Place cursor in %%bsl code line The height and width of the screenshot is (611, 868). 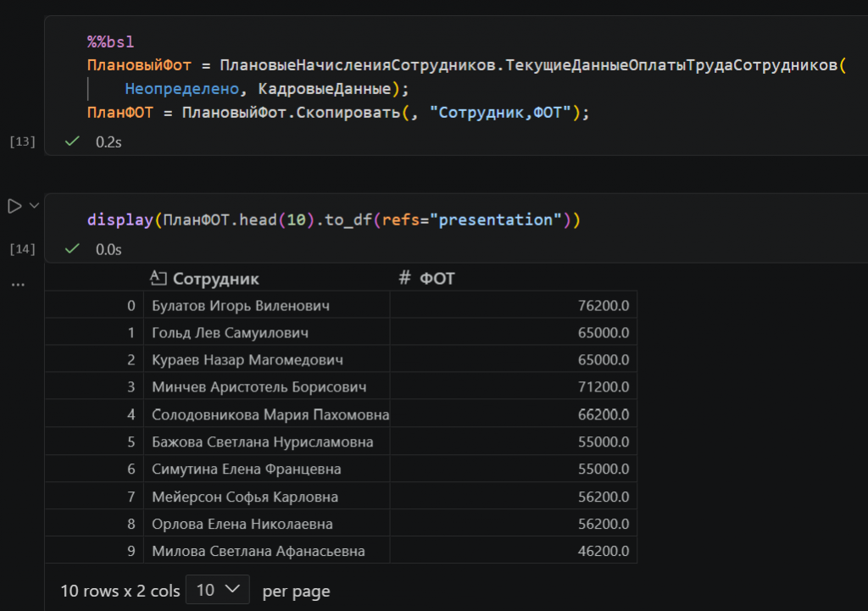(x=111, y=42)
